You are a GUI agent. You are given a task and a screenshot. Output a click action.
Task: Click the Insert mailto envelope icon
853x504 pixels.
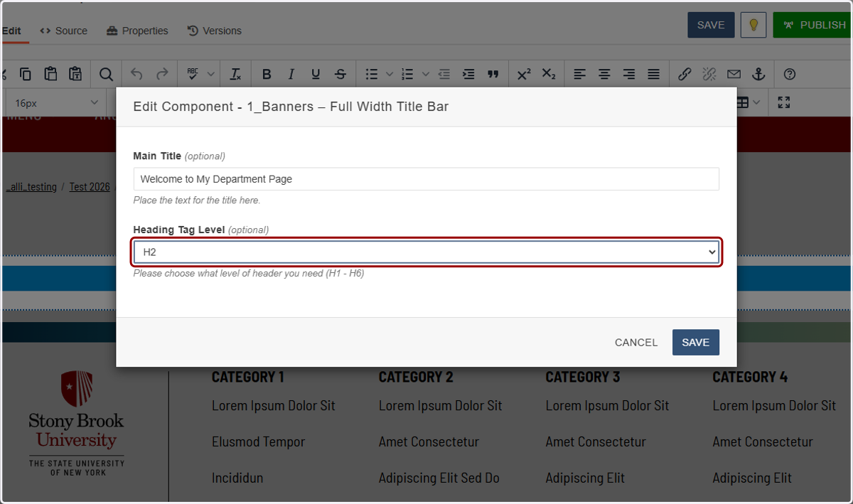[x=734, y=74]
